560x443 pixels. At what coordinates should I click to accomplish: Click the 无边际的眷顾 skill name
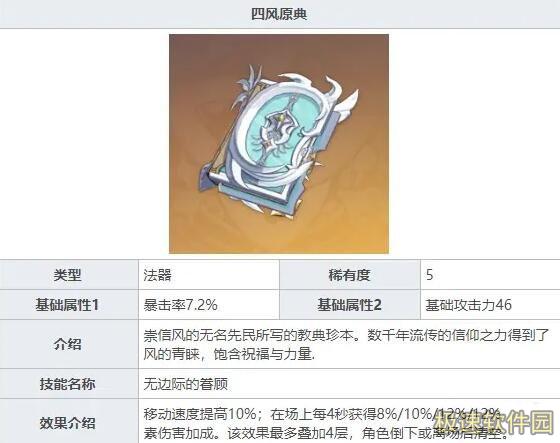coord(186,384)
